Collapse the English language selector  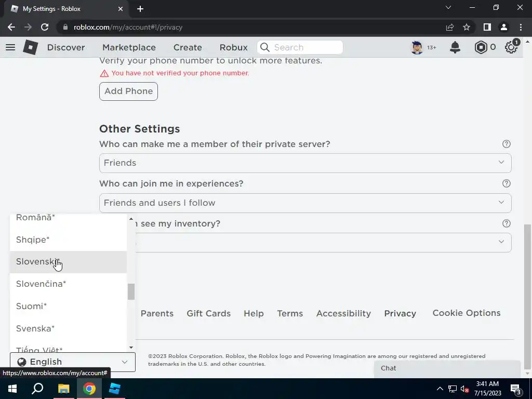[73, 362]
